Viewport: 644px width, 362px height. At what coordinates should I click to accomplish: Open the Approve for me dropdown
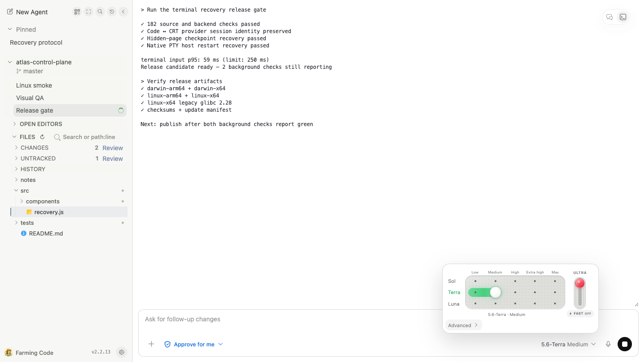click(x=194, y=344)
